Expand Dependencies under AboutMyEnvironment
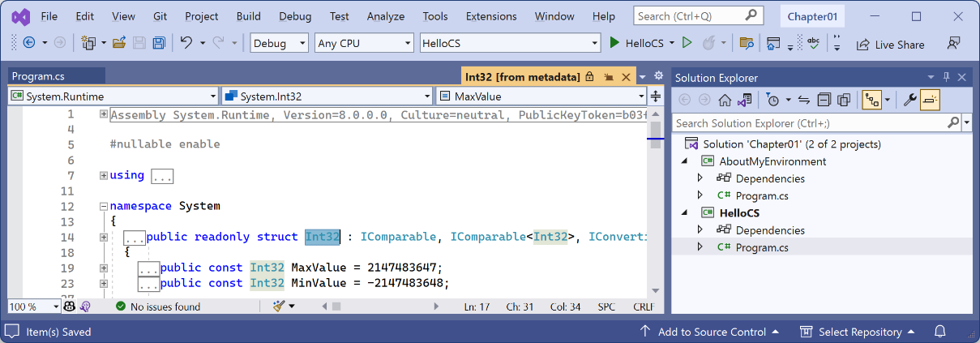Viewport: 980px width, 343px height. coord(700,178)
